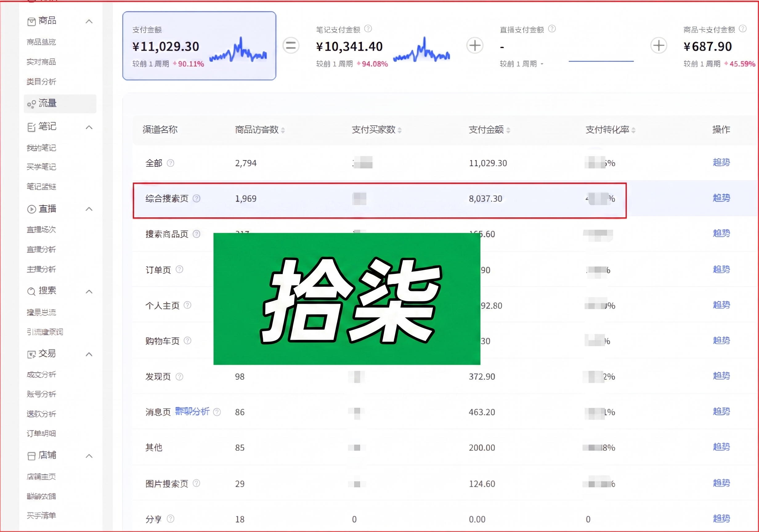
Task: Click 趋势 link for 其他 row
Action: coord(721,447)
